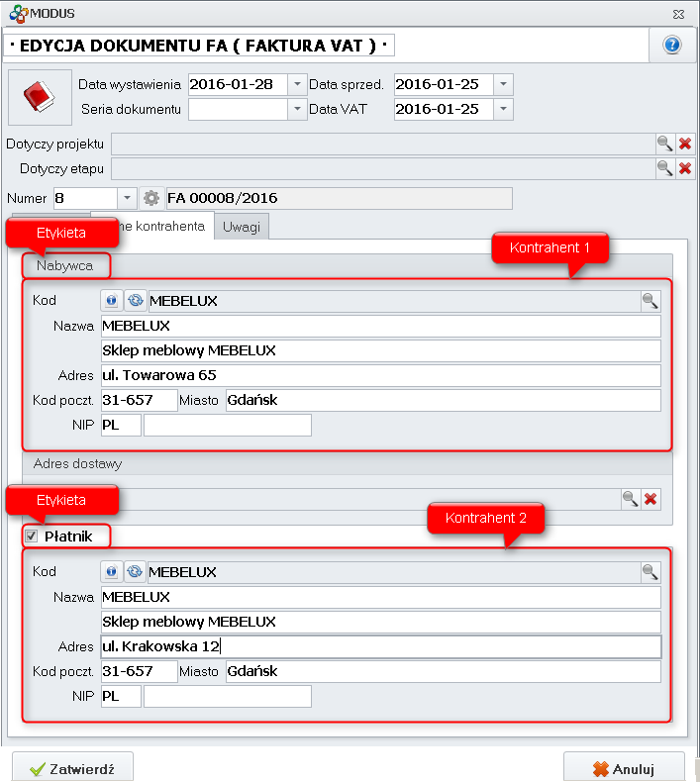Clear Dotyczy etapu with red X
The height and width of the screenshot is (782, 700).
point(685,168)
